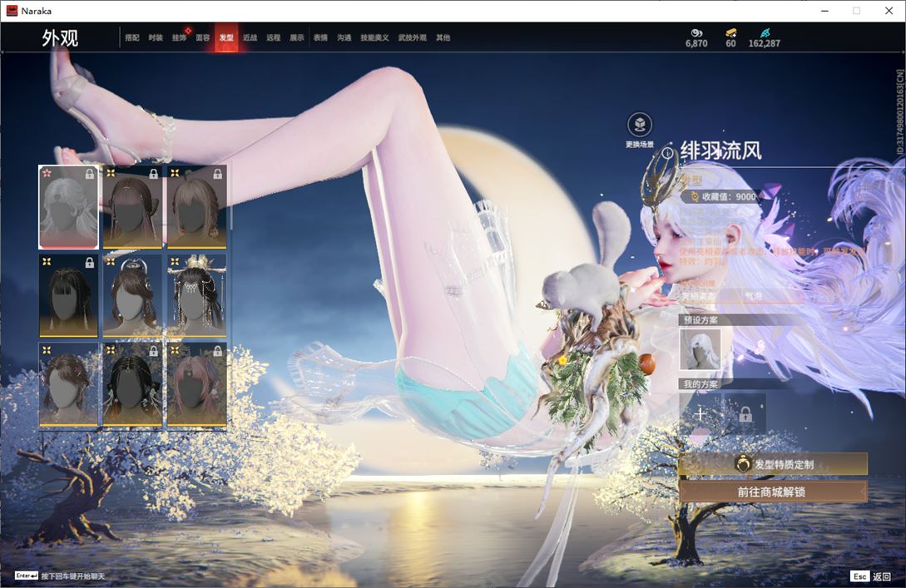Click 前往商城解锁 to unlock in shop
The width and height of the screenshot is (906, 588).
pyautogui.click(x=773, y=492)
